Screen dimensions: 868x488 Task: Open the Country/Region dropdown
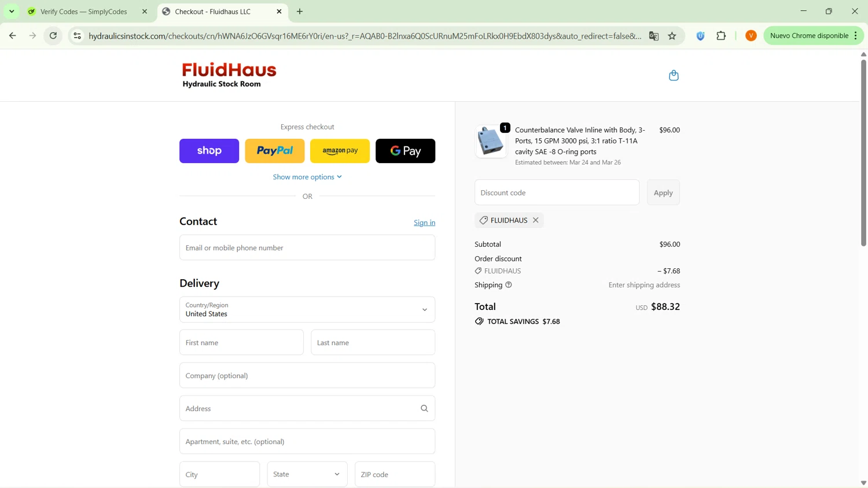tap(307, 309)
